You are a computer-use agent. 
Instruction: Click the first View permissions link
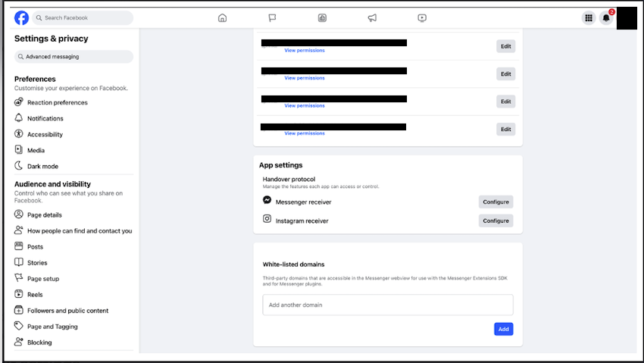[x=304, y=51]
